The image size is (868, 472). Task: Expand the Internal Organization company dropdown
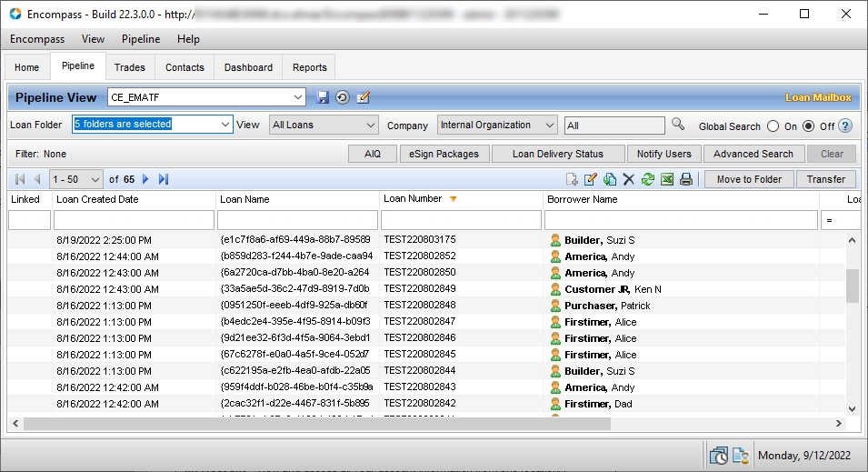(x=549, y=126)
